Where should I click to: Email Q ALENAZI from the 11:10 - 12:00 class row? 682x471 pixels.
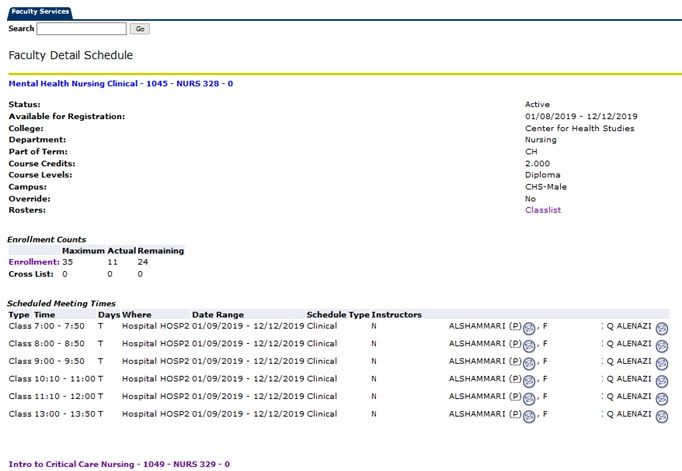[x=662, y=399]
